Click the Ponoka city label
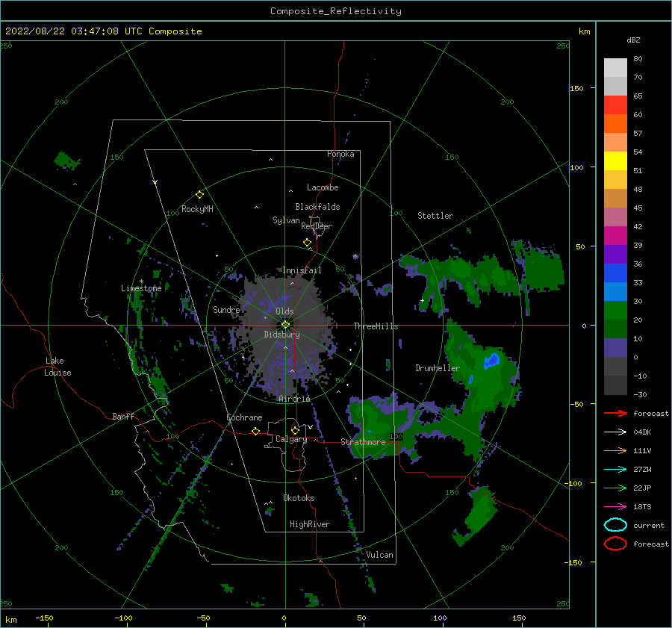672x628 pixels. (340, 154)
